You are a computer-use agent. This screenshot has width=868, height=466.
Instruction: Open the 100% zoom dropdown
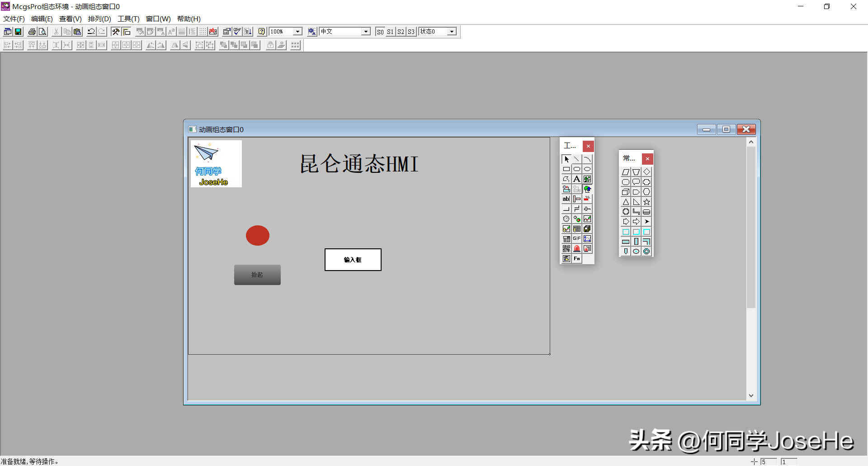point(297,32)
